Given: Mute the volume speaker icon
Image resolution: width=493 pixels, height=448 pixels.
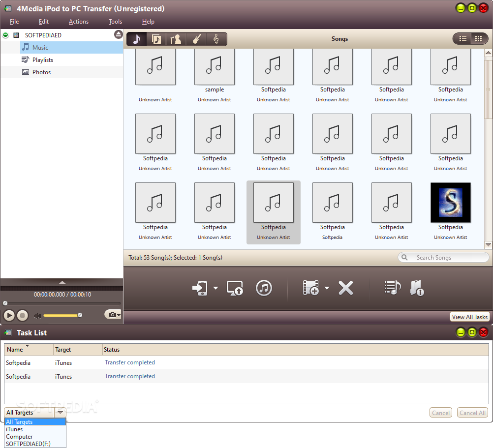Looking at the screenshot, I should tap(37, 315).
